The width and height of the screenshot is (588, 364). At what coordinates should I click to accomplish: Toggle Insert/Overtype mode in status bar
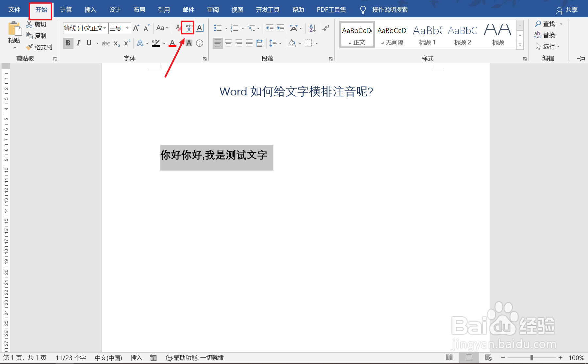(x=136, y=358)
